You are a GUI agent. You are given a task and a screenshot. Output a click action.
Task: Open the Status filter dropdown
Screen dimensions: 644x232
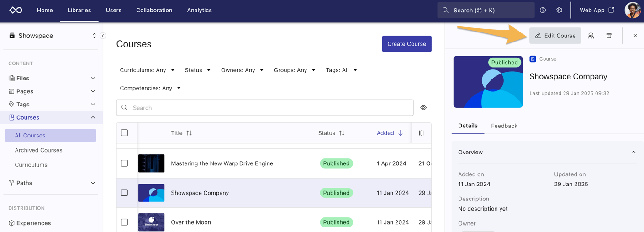click(197, 70)
